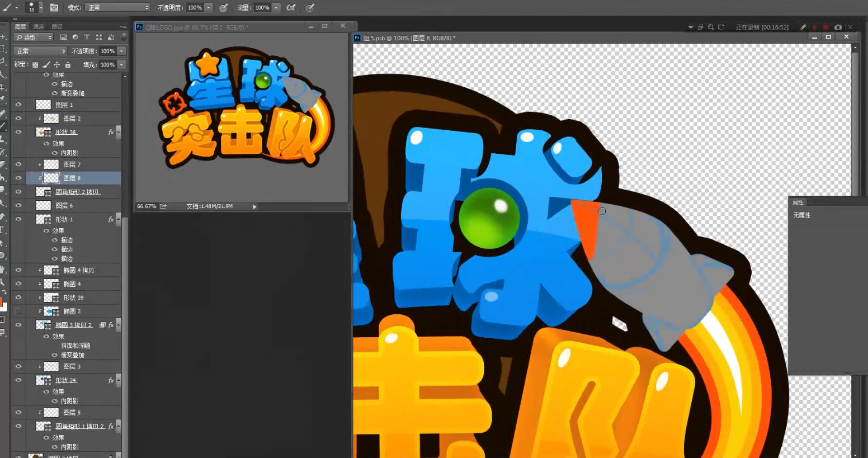Screen dimensions: 868x458
Task: Open the 模式 blend mode dropdown in options bar
Action: 119,8
